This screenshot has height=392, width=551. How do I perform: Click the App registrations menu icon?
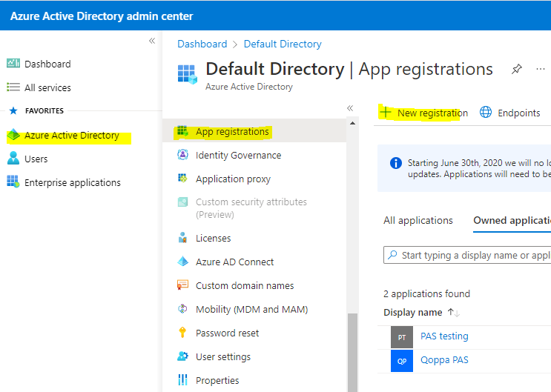(x=182, y=131)
